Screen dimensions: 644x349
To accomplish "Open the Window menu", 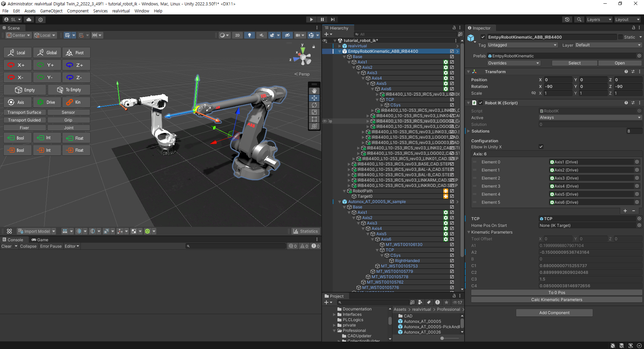I will pos(142,11).
